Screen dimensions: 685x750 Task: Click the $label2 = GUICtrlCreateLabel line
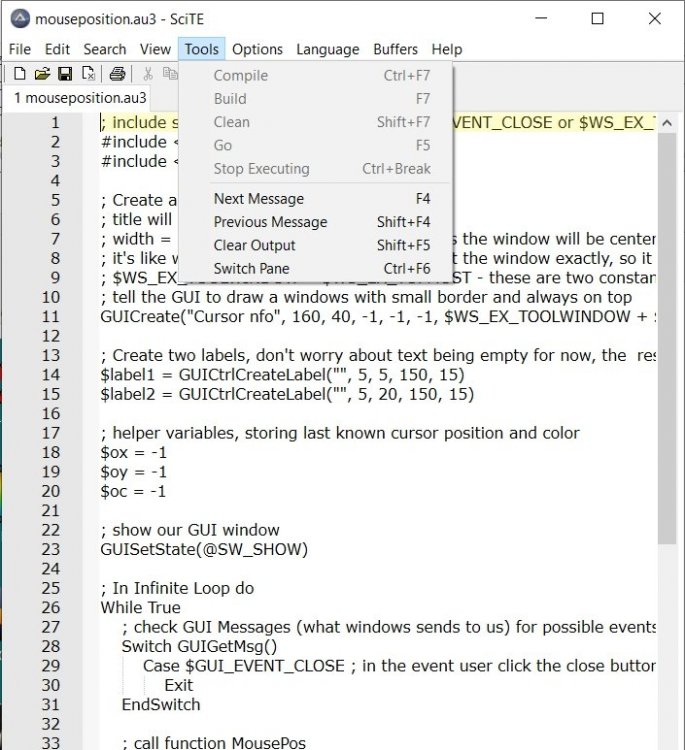coord(287,394)
